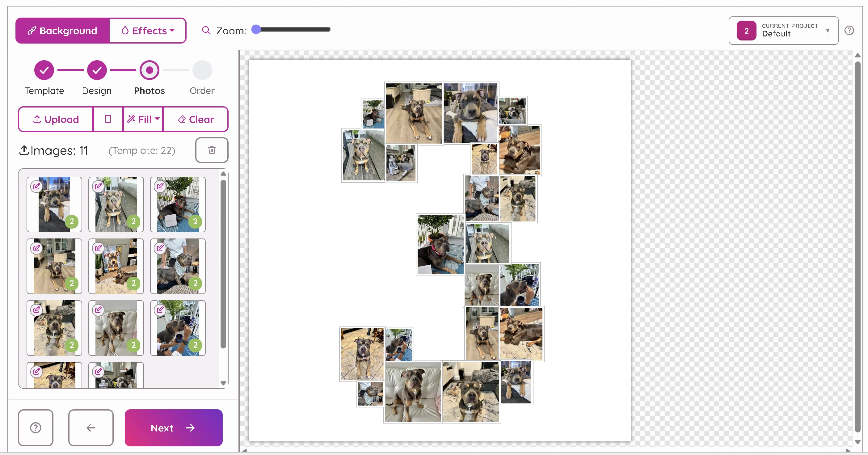The width and height of the screenshot is (868, 455).
Task: Click top collage photo of dog on wood floor
Action: coord(414,114)
